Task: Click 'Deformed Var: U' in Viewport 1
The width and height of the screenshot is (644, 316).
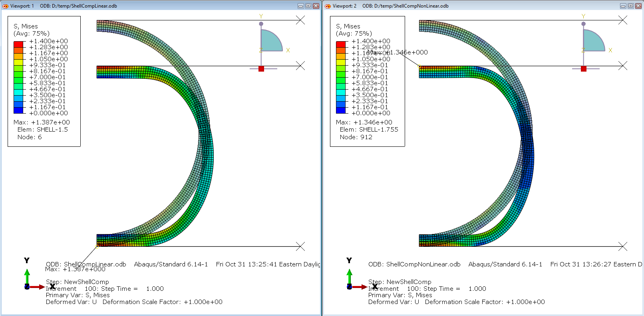Action: tap(71, 302)
